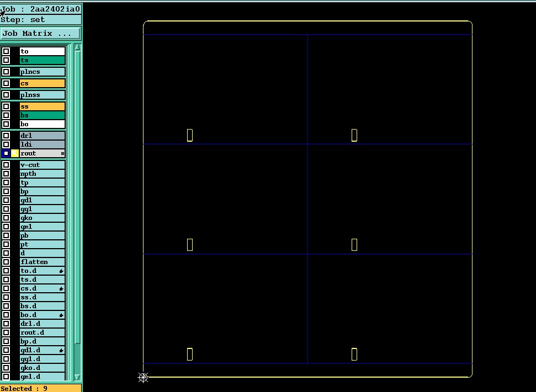Image resolution: width=536 pixels, height=392 pixels.
Task: Select the tp layer name
Action: tap(43, 182)
